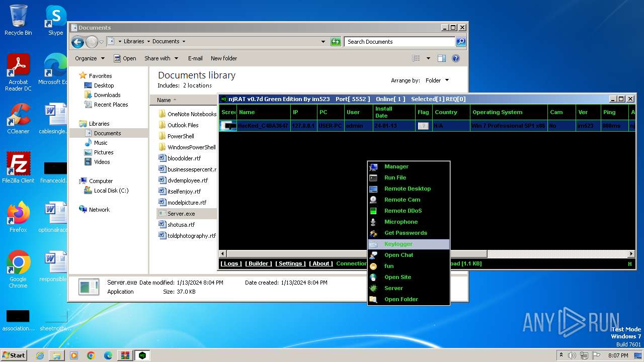
Task: Click the njRAT horizontal scrollbar right arrow
Action: coord(631,254)
